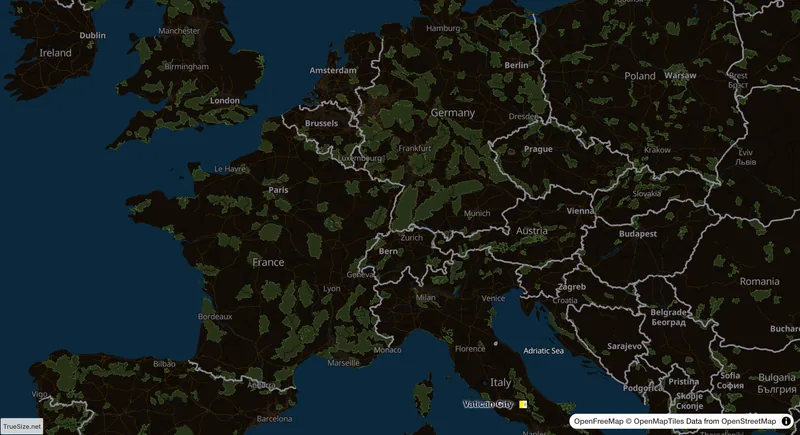Select the Barcelona city label
Screen dimensions: 800x435
click(274, 419)
